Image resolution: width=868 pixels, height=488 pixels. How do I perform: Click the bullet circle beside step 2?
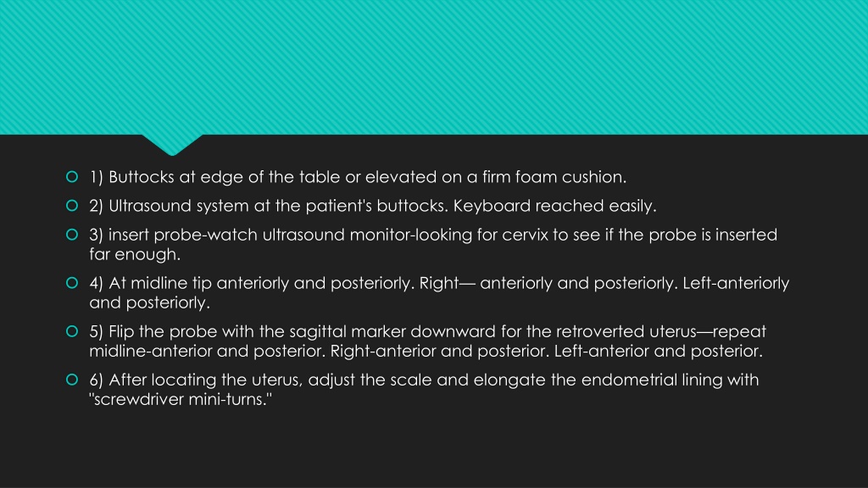pos(72,205)
